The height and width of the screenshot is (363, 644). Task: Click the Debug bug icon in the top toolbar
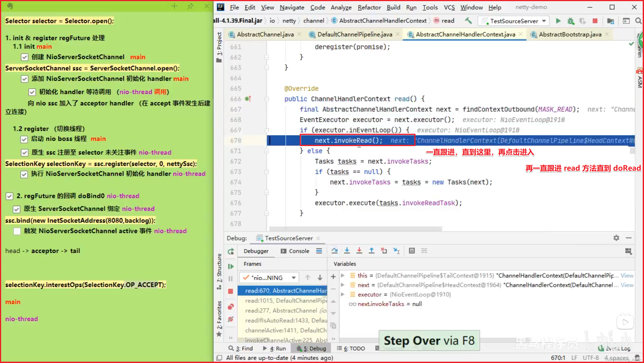[570, 21]
